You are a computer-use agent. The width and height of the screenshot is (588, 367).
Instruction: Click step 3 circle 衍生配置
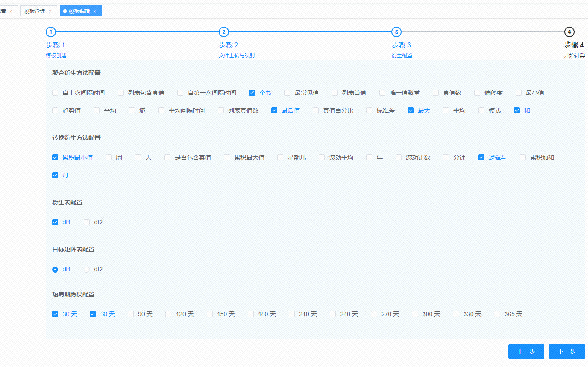click(x=396, y=32)
